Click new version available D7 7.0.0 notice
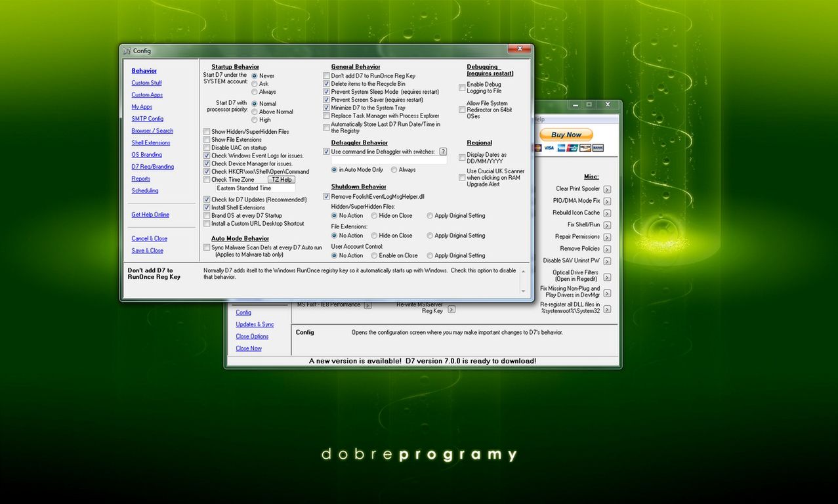The height and width of the screenshot is (504, 838). click(423, 361)
